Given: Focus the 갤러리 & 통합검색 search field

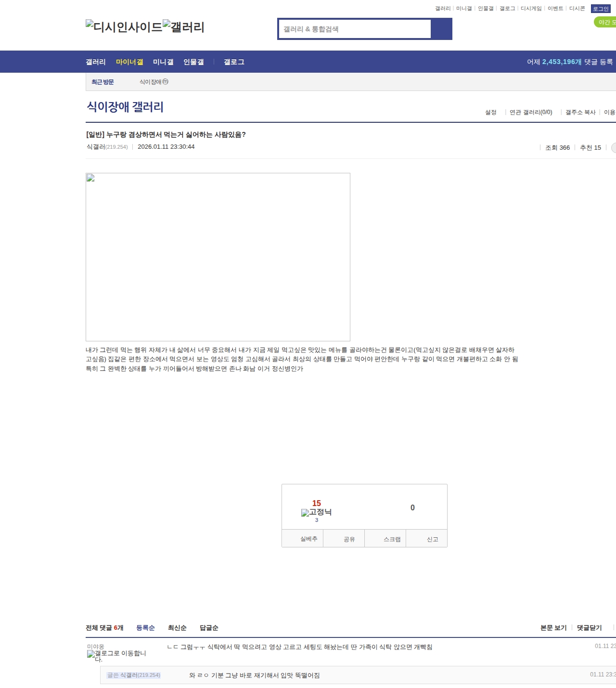Looking at the screenshot, I should (355, 29).
